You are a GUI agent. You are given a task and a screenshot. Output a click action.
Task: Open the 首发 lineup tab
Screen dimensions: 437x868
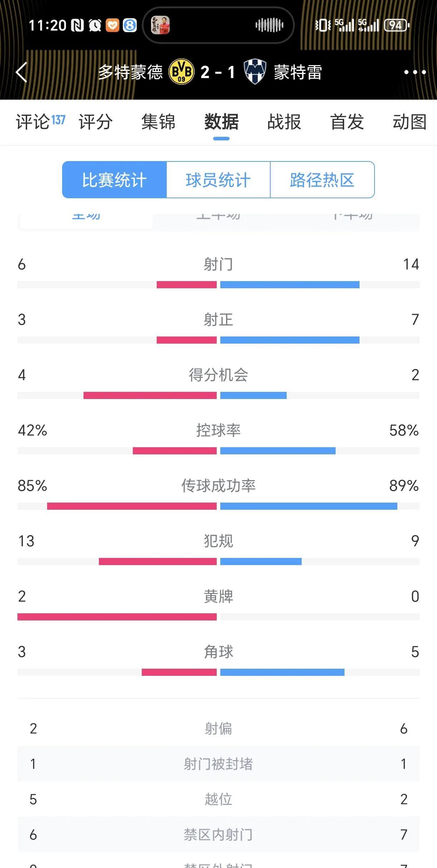pyautogui.click(x=347, y=122)
